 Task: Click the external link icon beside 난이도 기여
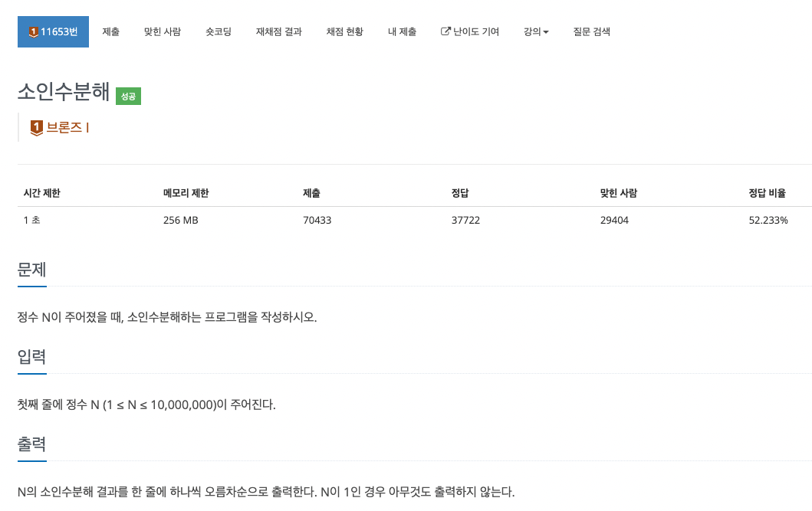(445, 31)
